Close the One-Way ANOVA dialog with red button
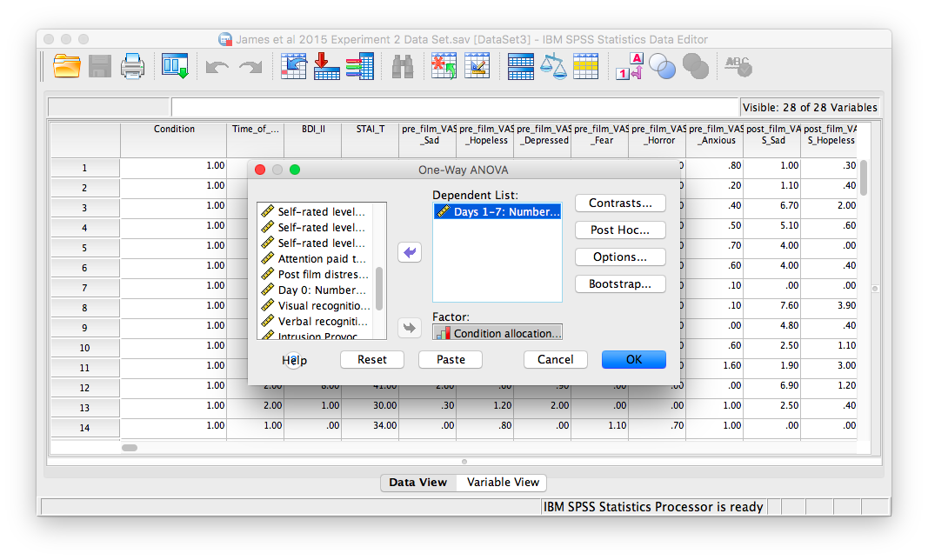The width and height of the screenshot is (928, 560). click(x=260, y=170)
